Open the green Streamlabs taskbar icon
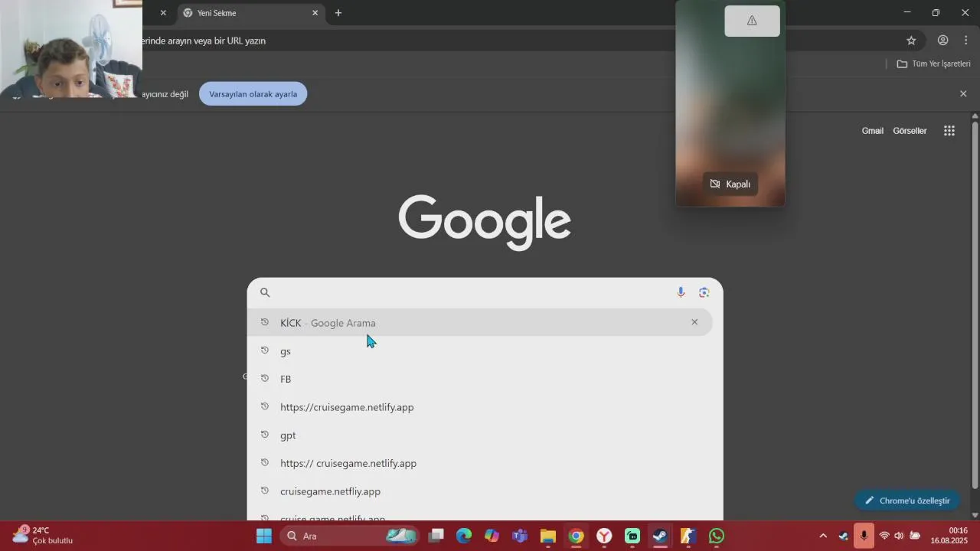980x551 pixels. (632, 536)
